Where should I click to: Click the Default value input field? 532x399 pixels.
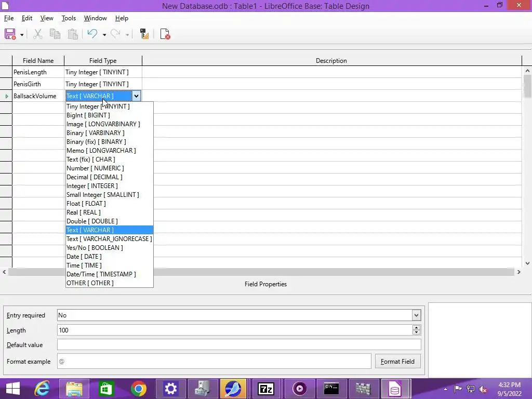coord(239,344)
